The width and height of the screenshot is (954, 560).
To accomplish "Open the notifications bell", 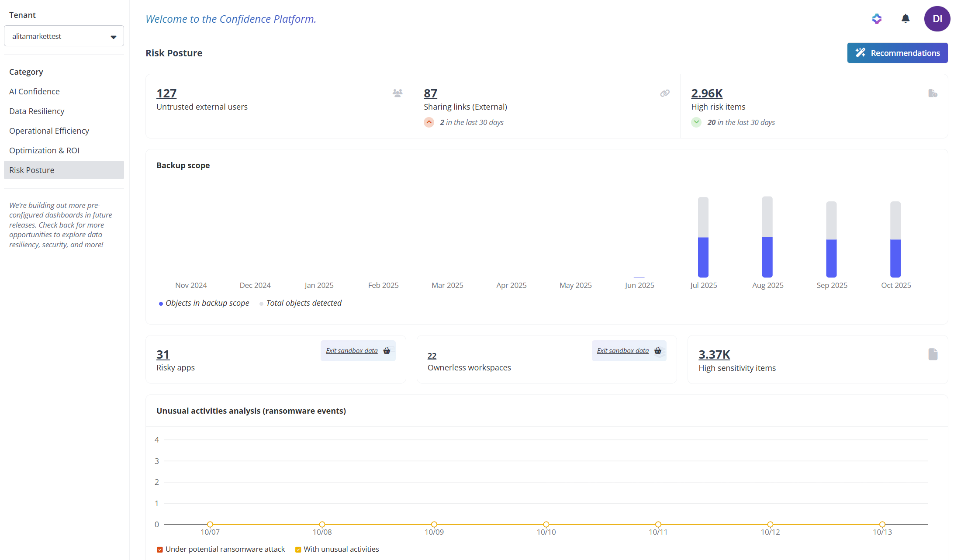I will [906, 19].
